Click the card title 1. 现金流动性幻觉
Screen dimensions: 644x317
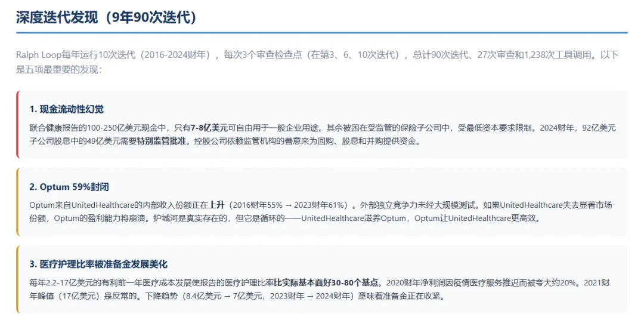[x=67, y=109]
